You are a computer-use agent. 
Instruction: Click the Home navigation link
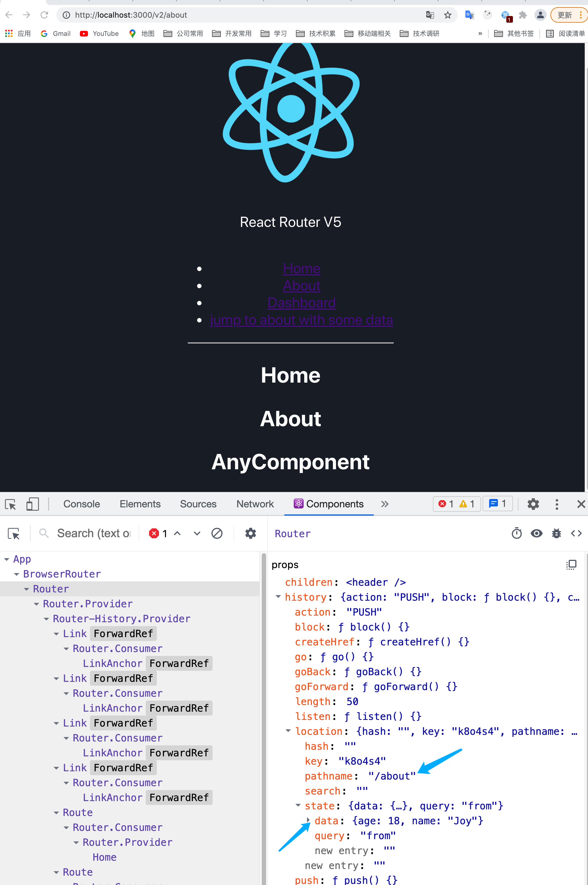click(x=301, y=269)
